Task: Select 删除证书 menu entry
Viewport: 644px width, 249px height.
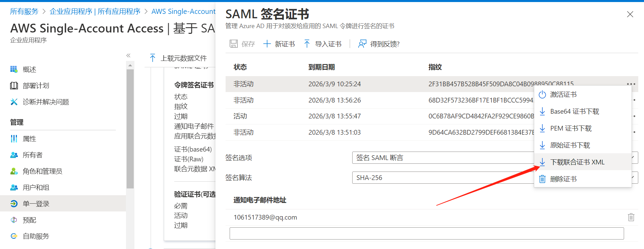Action: tap(583, 179)
